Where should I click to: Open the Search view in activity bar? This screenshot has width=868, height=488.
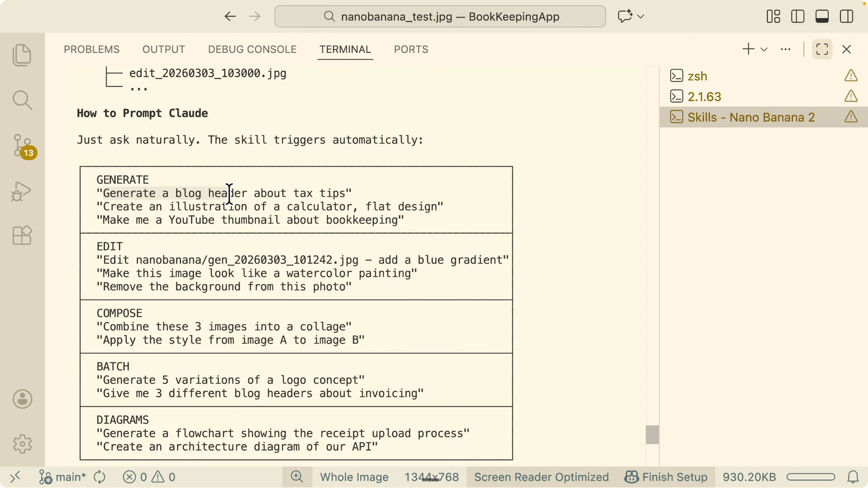22,100
